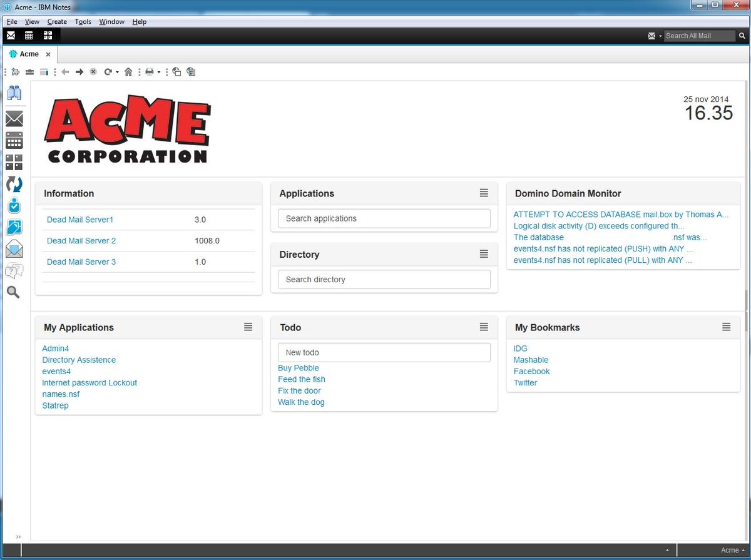Go back with the left arrow
This screenshot has height=560, width=751.
pyautogui.click(x=65, y=72)
